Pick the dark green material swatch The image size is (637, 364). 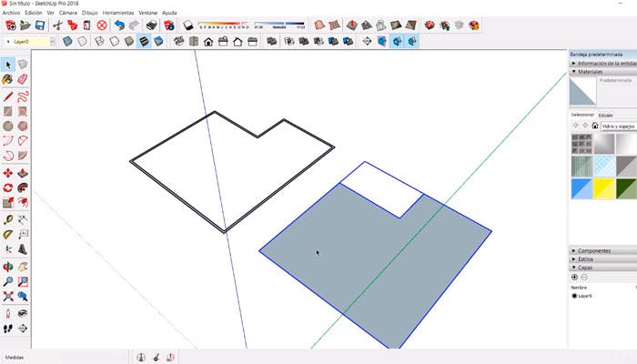point(626,189)
